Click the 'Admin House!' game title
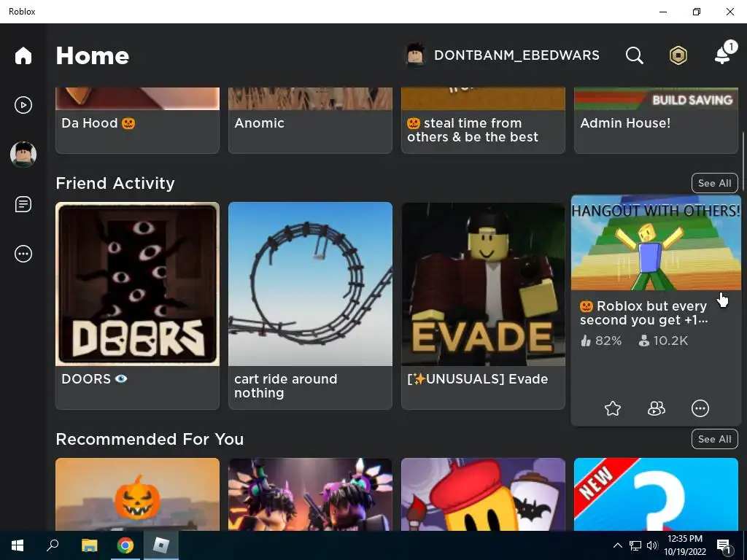747x560 pixels. [x=625, y=122]
